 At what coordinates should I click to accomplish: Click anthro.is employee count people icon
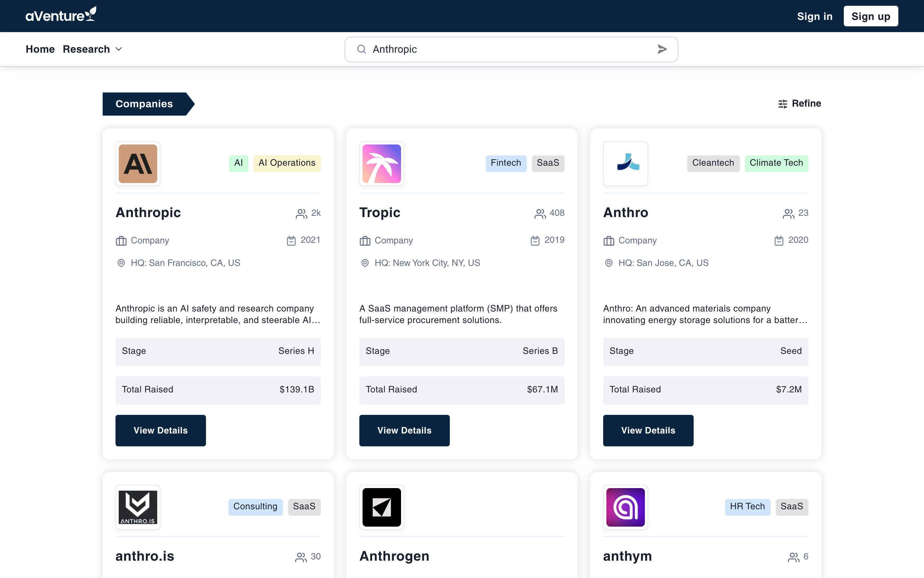[301, 557]
